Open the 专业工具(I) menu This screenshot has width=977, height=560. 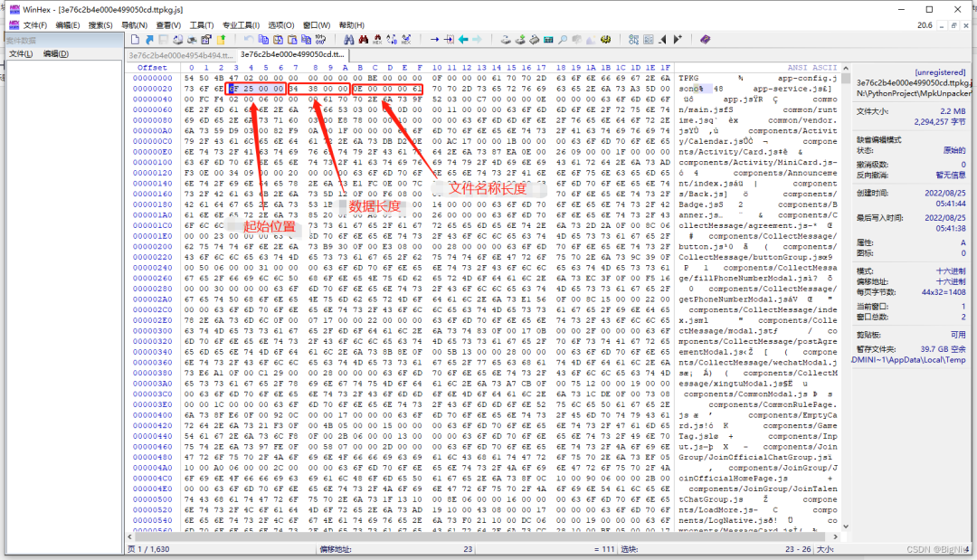pyautogui.click(x=242, y=25)
